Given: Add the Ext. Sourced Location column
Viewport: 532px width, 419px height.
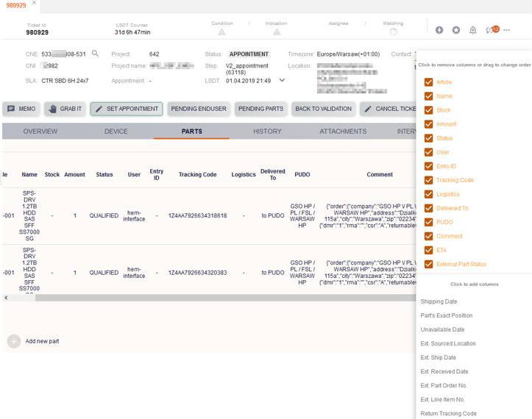Looking at the screenshot, I should tap(448, 343).
